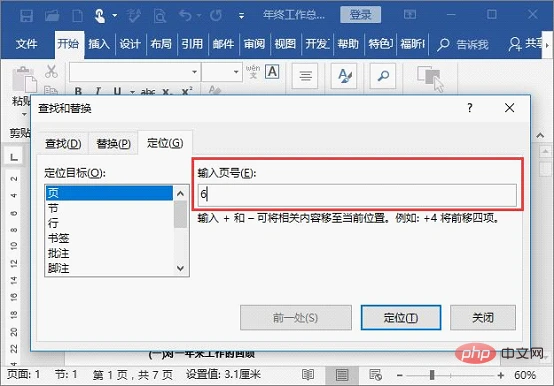Switch to the 审阅 ribbon tab
This screenshot has width=554, height=386.
(x=254, y=44)
